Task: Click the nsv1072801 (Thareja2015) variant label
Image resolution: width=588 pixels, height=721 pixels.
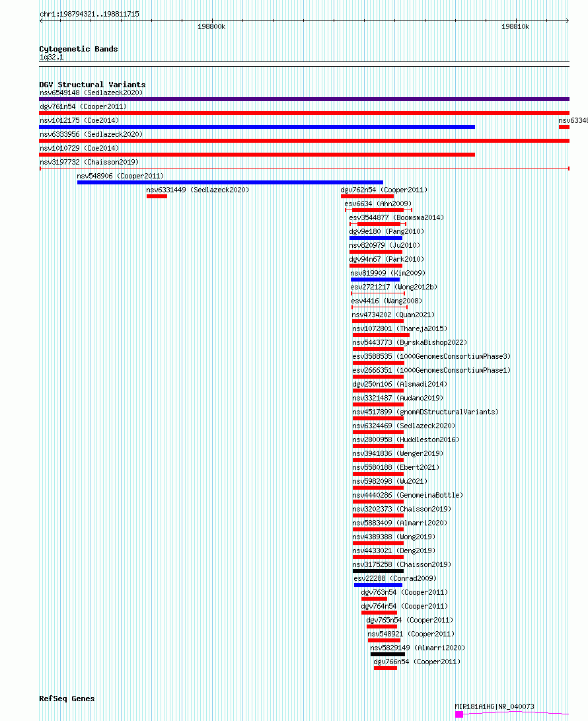Action: pyautogui.click(x=400, y=328)
